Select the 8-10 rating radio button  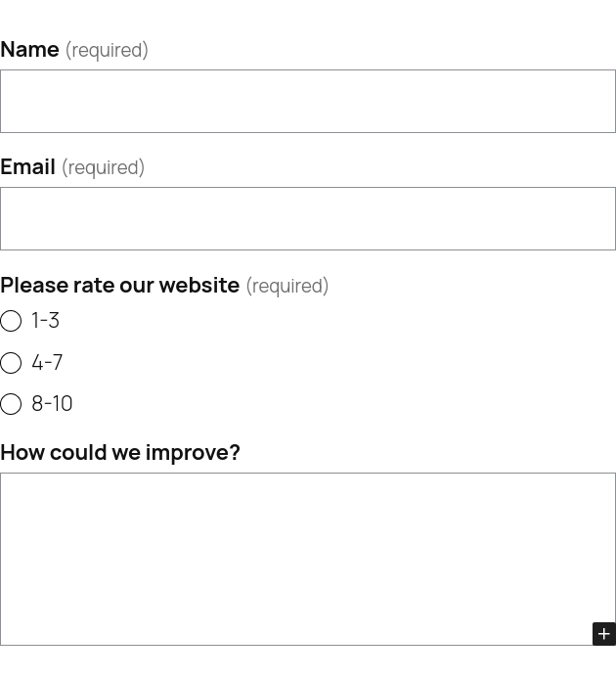click(x=11, y=404)
